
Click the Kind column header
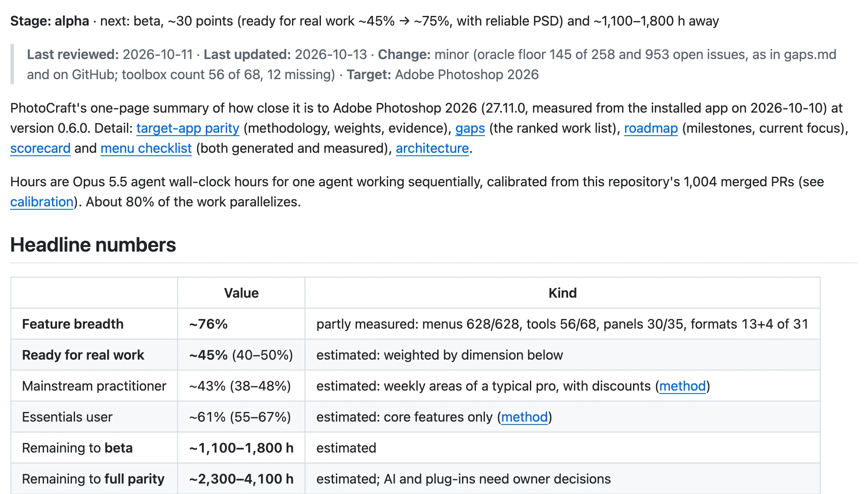(x=563, y=293)
